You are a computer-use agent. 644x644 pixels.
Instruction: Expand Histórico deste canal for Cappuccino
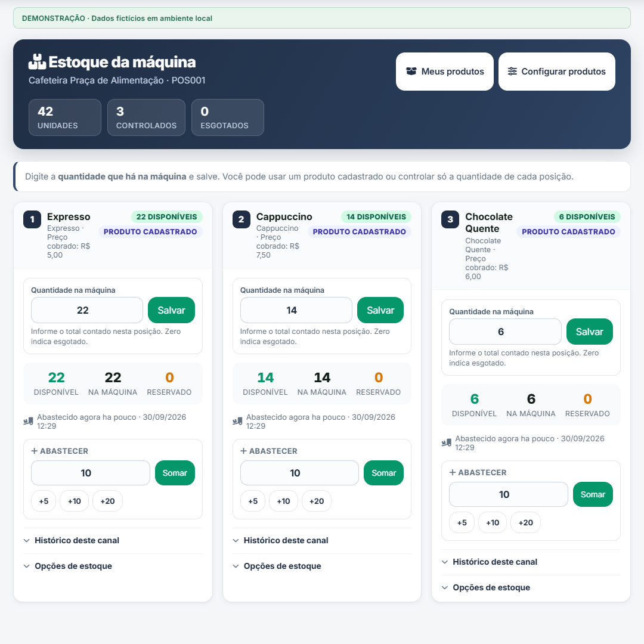(x=322, y=540)
